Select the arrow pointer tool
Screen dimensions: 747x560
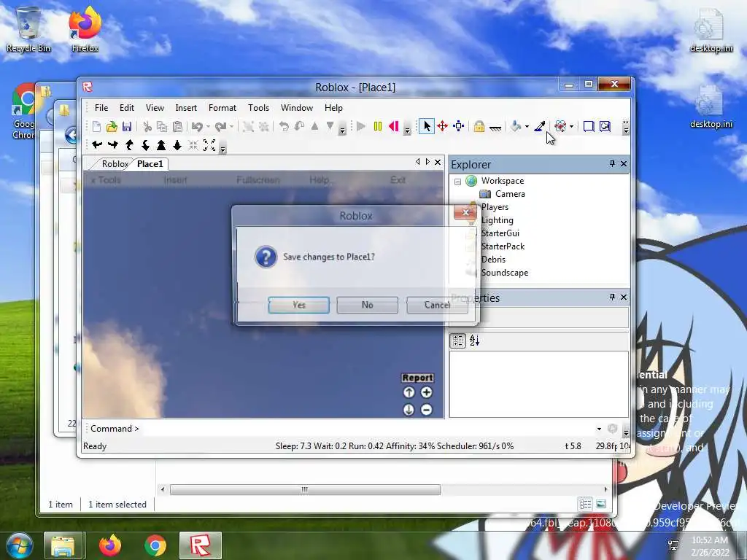(x=426, y=126)
